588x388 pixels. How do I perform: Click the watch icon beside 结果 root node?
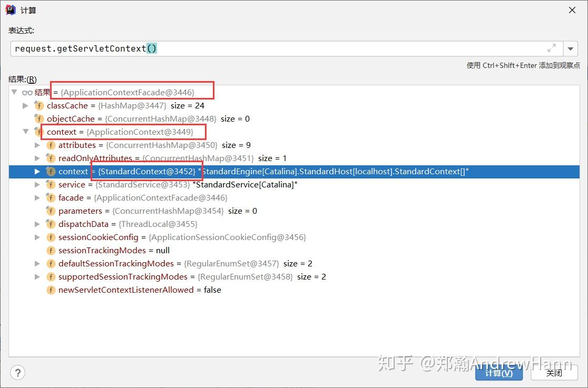(x=27, y=92)
